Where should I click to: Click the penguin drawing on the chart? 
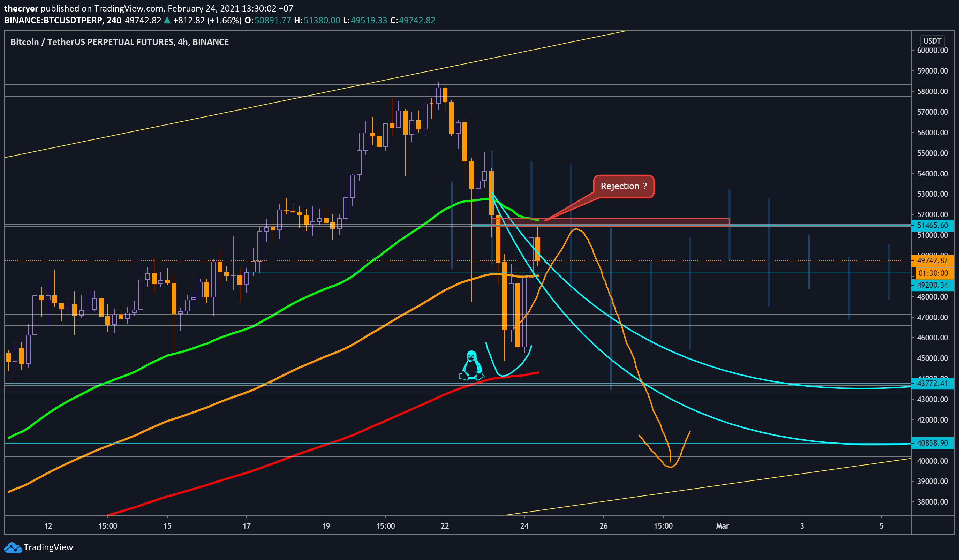point(471,365)
